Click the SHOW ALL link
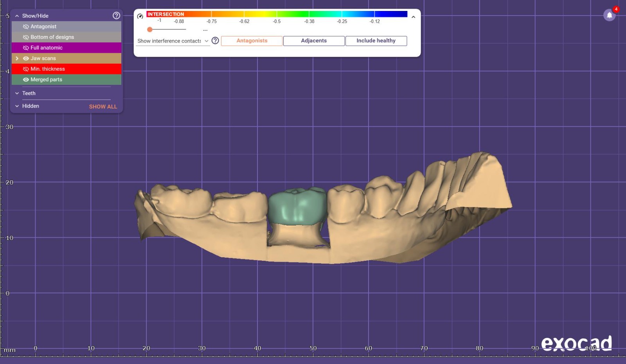Screen dimensions: 626x364 pyautogui.click(x=103, y=106)
